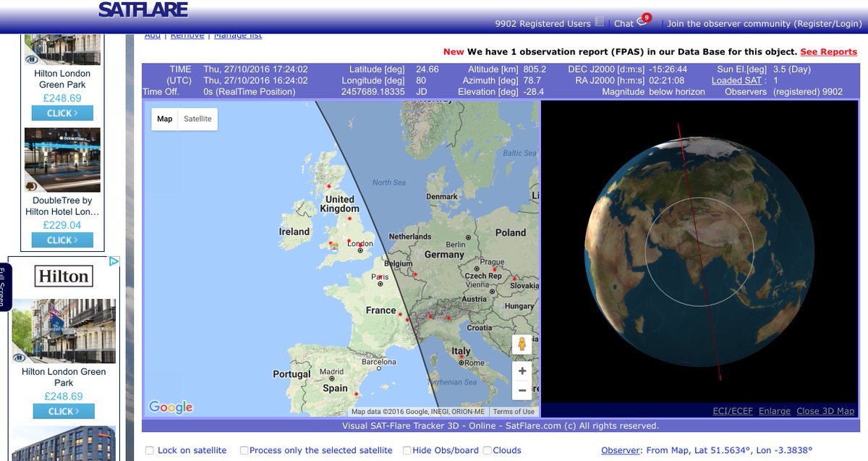Screen dimensions: 868x461
Task: Open See Reports for this object
Action: pos(827,51)
